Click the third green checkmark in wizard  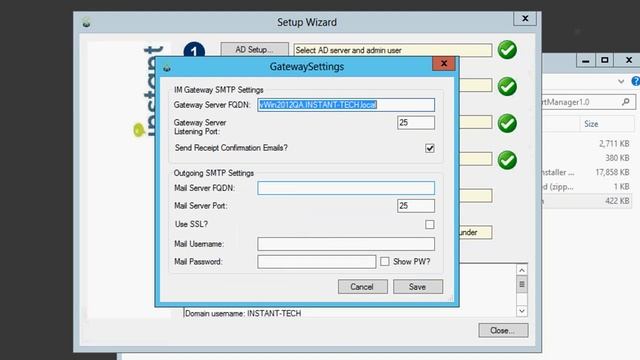click(507, 123)
